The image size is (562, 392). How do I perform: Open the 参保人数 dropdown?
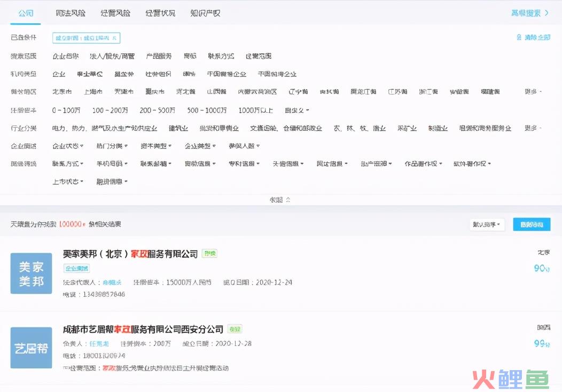(244, 146)
